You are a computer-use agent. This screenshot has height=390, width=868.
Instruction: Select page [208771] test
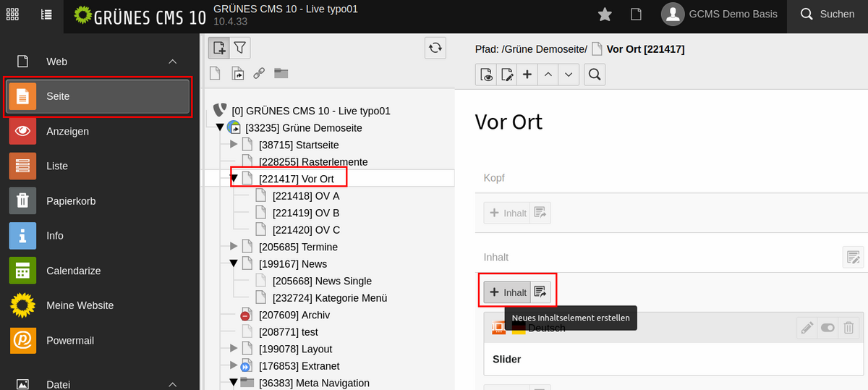pyautogui.click(x=289, y=332)
